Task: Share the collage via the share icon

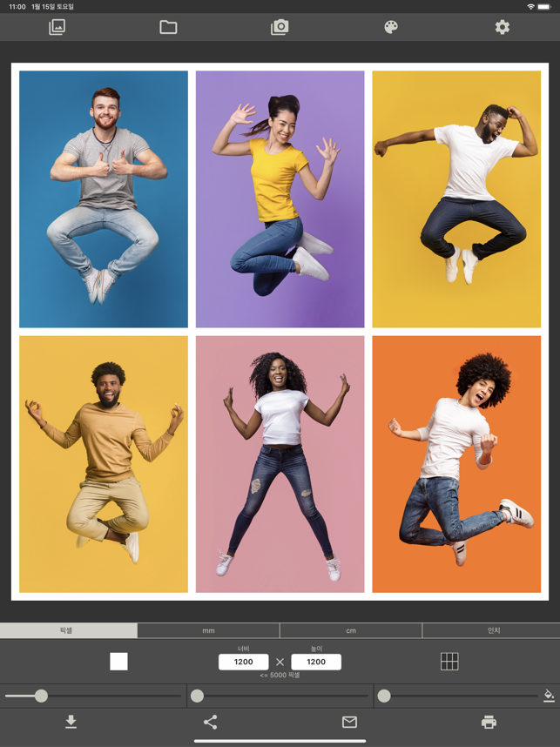Action: click(x=210, y=722)
